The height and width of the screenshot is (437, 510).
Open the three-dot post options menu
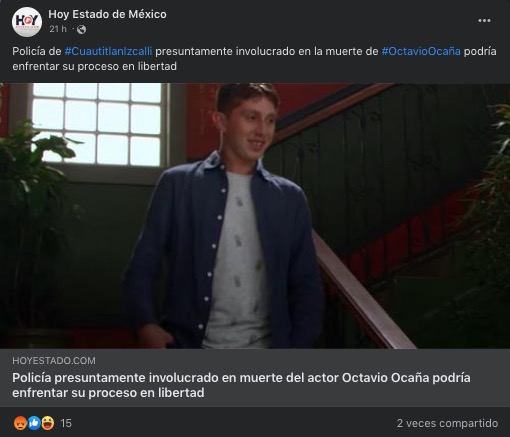click(x=484, y=21)
